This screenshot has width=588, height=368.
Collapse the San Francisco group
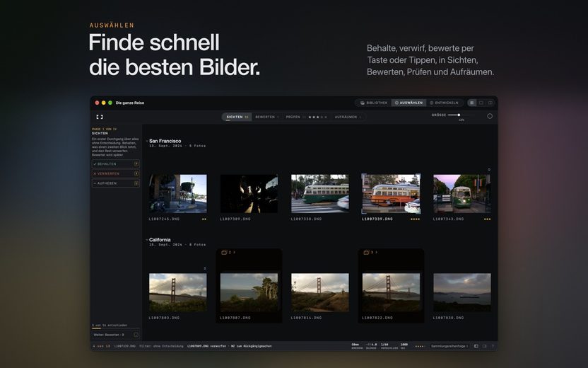tap(147, 142)
